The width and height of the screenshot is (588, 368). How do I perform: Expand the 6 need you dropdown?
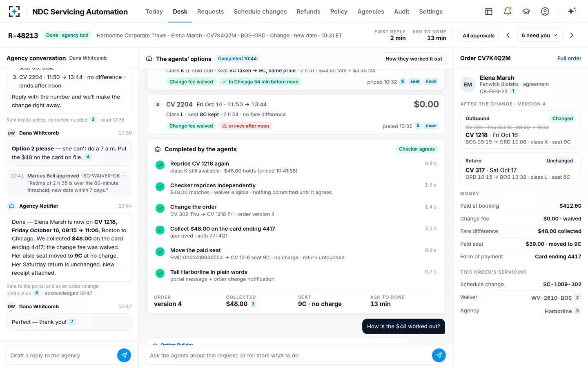(x=539, y=36)
